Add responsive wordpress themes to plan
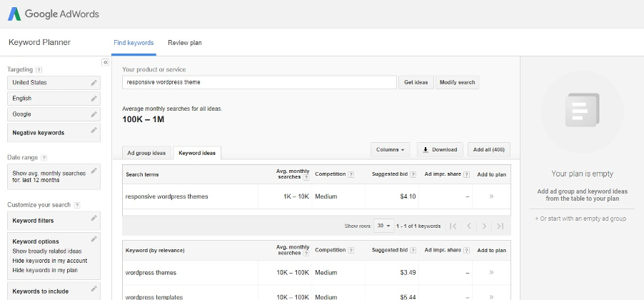Screen dimensions: 644x300 [x=491, y=196]
